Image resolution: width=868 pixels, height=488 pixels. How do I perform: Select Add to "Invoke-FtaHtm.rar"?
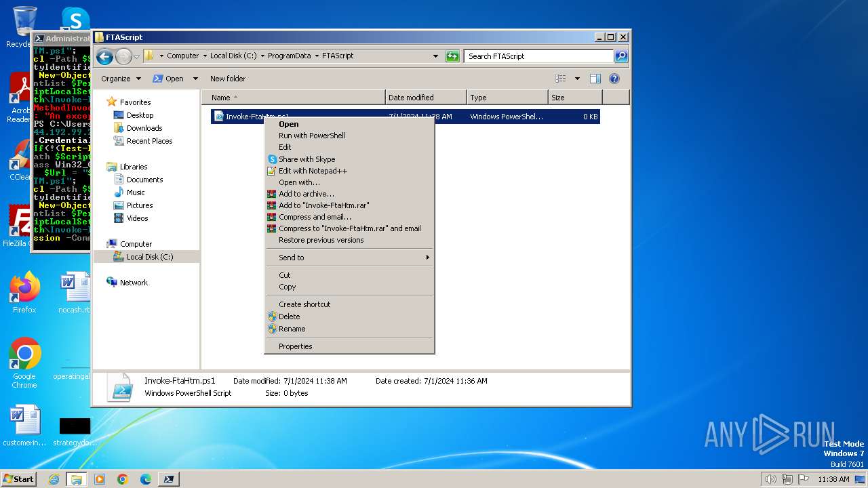pos(349,205)
